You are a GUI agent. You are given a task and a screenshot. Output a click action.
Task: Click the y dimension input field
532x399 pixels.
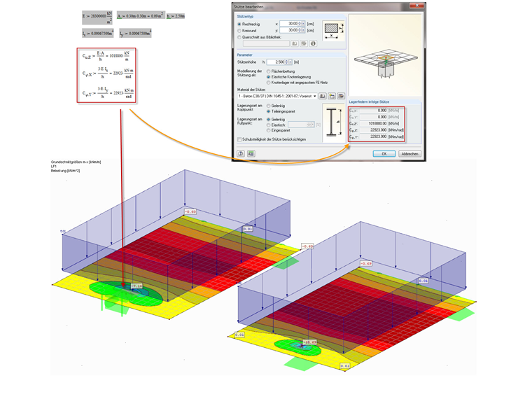(289, 30)
